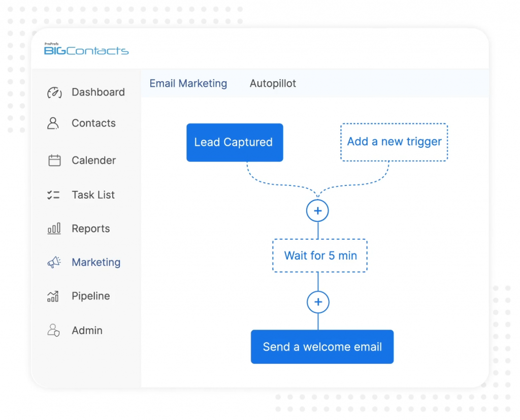The width and height of the screenshot is (520, 420).
Task: Click the Marketing megaphone icon
Action: tap(54, 262)
